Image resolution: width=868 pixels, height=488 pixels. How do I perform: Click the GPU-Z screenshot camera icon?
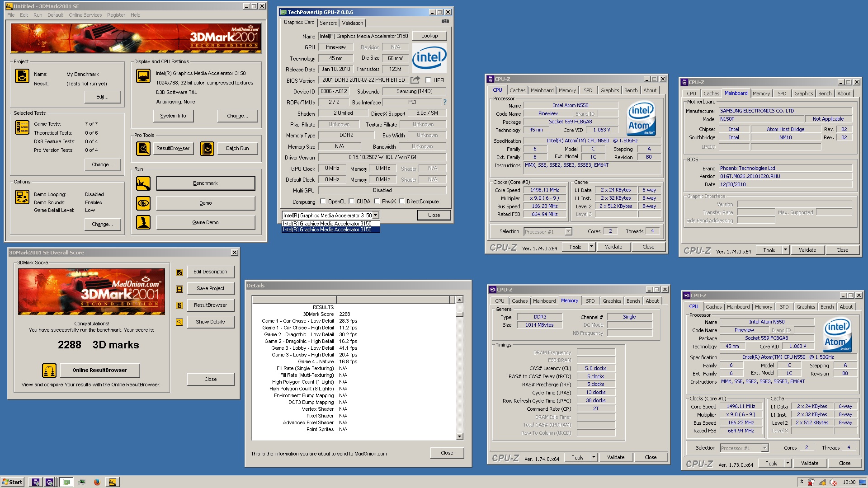click(x=445, y=21)
